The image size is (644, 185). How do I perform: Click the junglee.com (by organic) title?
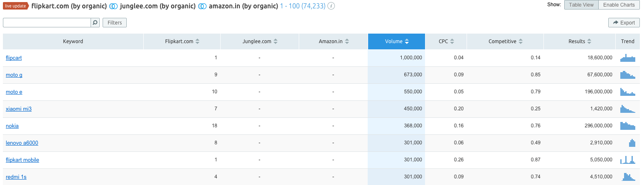(x=158, y=6)
